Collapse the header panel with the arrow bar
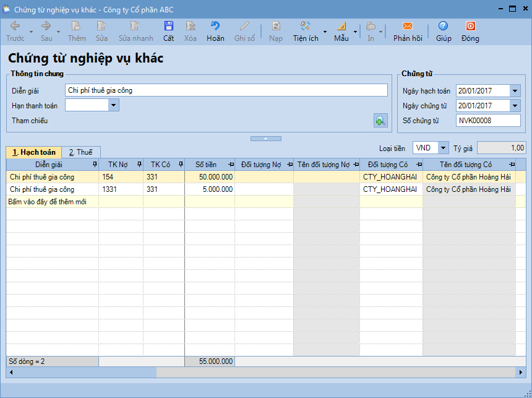The height and width of the screenshot is (398, 532). click(x=265, y=139)
